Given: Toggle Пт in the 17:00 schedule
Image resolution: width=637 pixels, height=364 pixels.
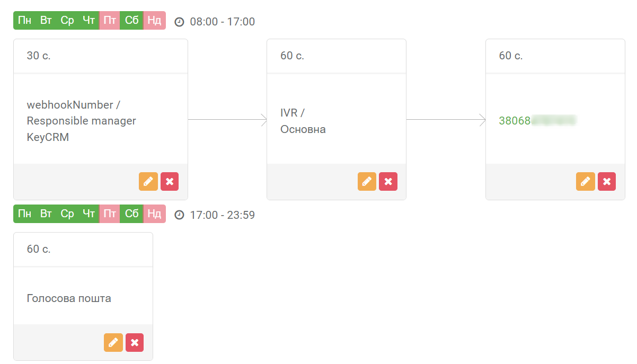Looking at the screenshot, I should coord(110,214).
